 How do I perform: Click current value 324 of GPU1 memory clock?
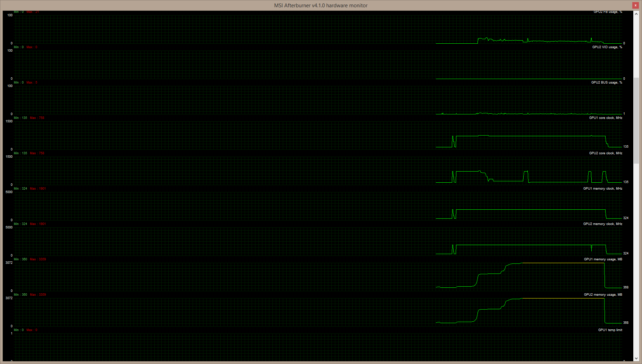626,218
